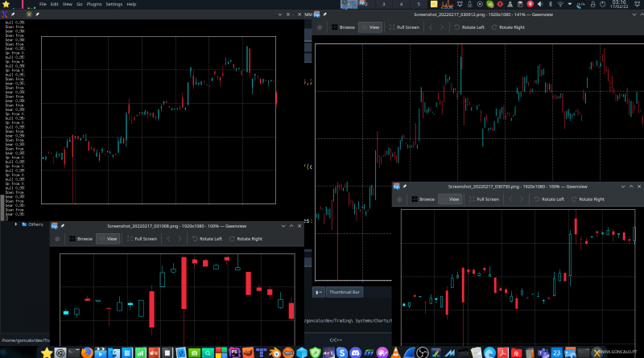Open OBS Studio from the taskbar
The height and width of the screenshot is (358, 644).
pyautogui.click(x=421, y=352)
